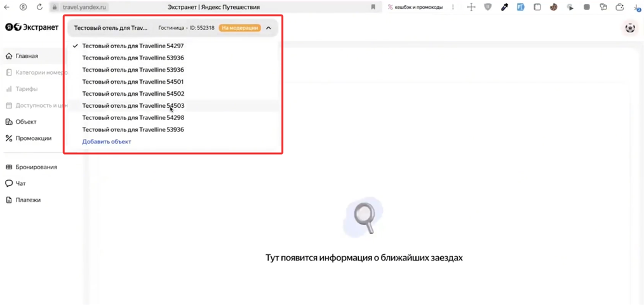Screen dimensions: 644x305
Task: Open the shield ad-blocker extension
Action: pyautogui.click(x=488, y=7)
